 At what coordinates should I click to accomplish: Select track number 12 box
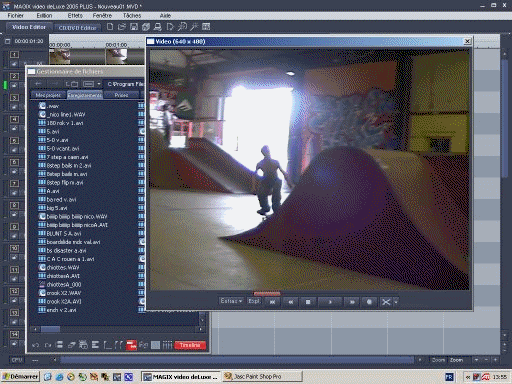(x=14, y=291)
